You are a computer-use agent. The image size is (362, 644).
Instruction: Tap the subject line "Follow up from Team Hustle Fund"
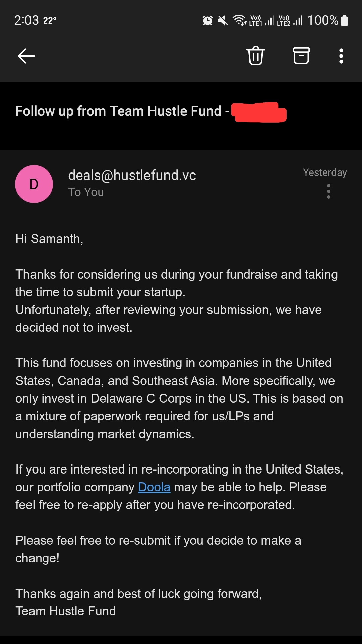[118, 111]
